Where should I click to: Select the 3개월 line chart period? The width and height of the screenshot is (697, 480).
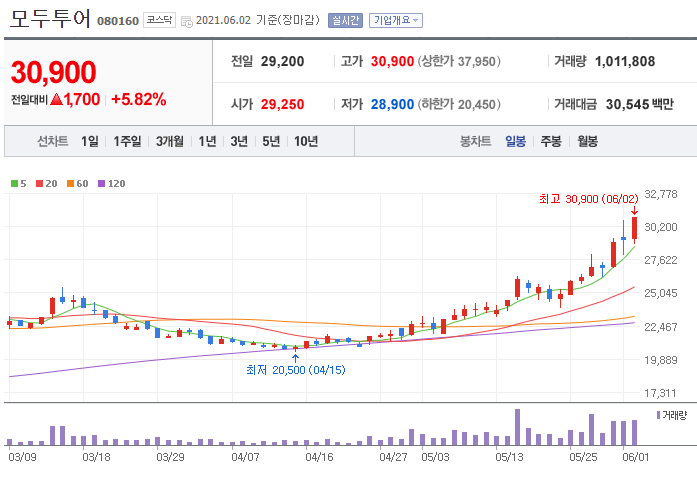pyautogui.click(x=169, y=141)
